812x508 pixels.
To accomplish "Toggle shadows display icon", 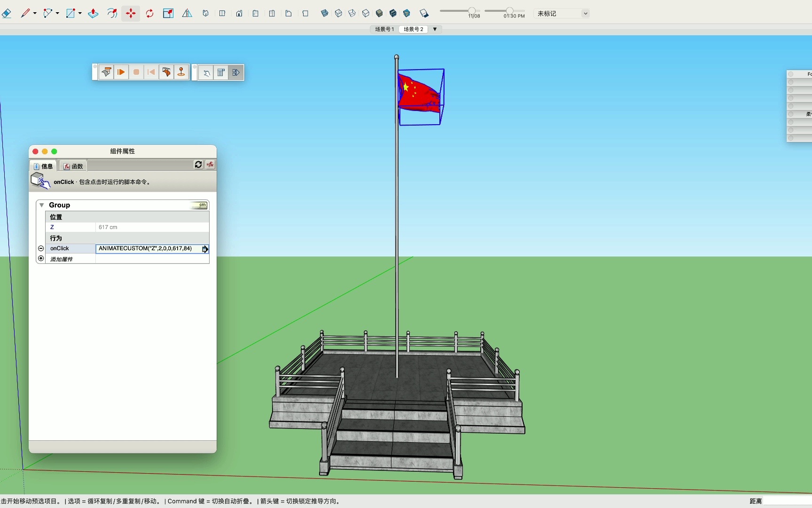I will (424, 14).
